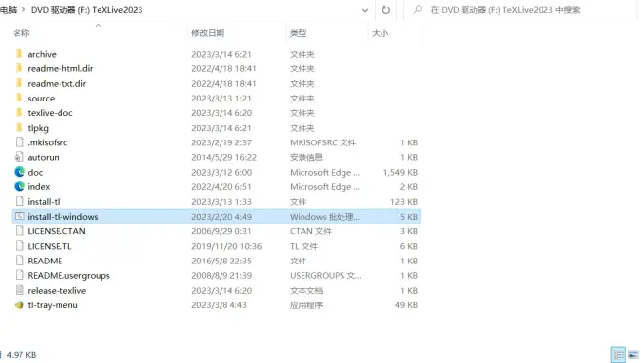Screen dimensions: 644x363
Task: Click the install-tl file icon
Action: click(20, 201)
